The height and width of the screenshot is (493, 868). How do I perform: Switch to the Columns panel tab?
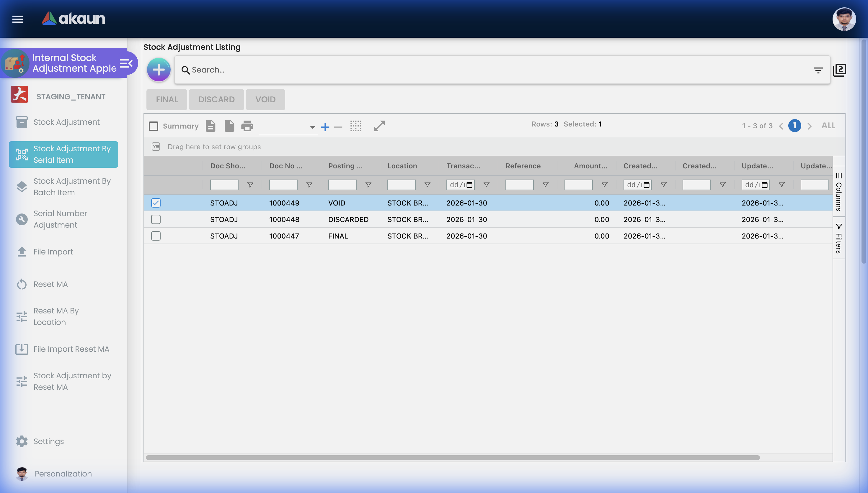[x=839, y=193]
